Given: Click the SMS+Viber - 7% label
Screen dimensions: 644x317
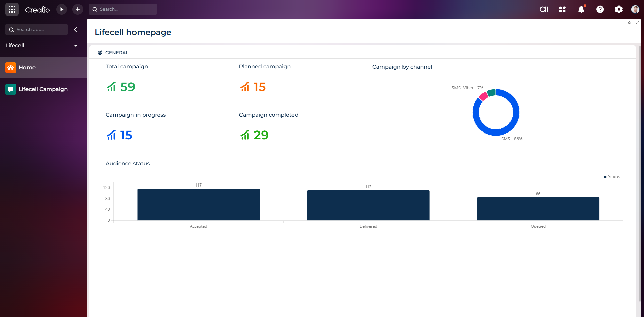Looking at the screenshot, I should (467, 88).
